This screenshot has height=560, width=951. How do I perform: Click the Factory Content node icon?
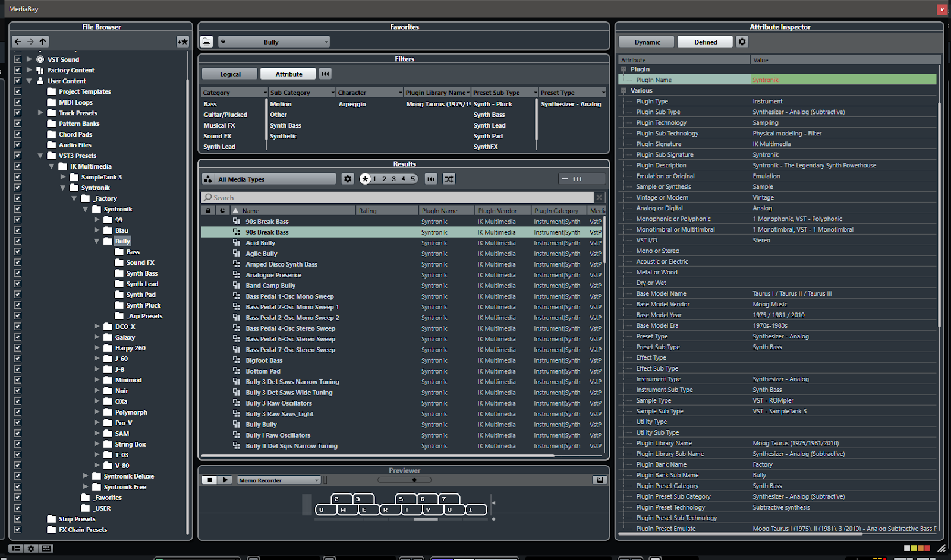tap(40, 70)
